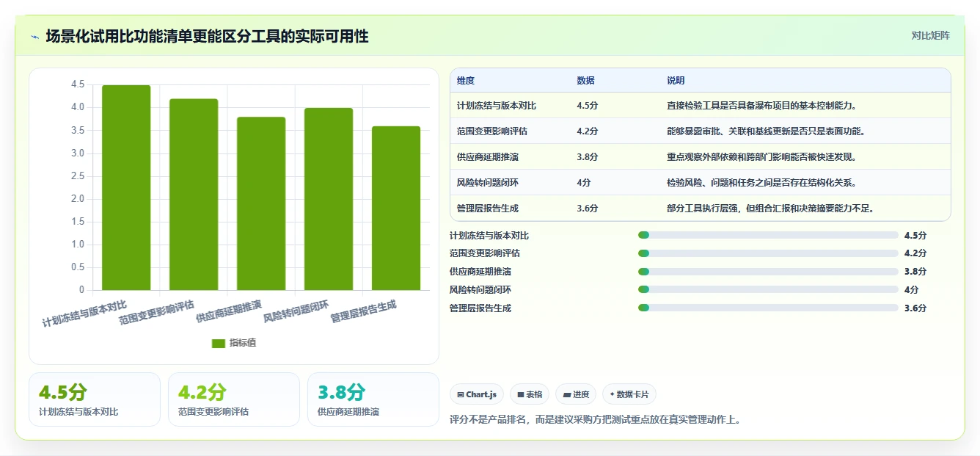Click the 表格 tag chip

coord(530,394)
